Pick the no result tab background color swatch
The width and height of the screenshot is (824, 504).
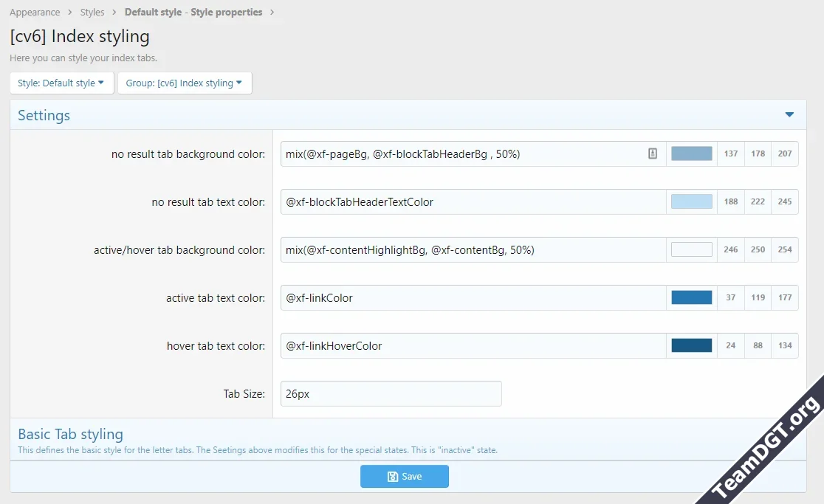pyautogui.click(x=691, y=153)
